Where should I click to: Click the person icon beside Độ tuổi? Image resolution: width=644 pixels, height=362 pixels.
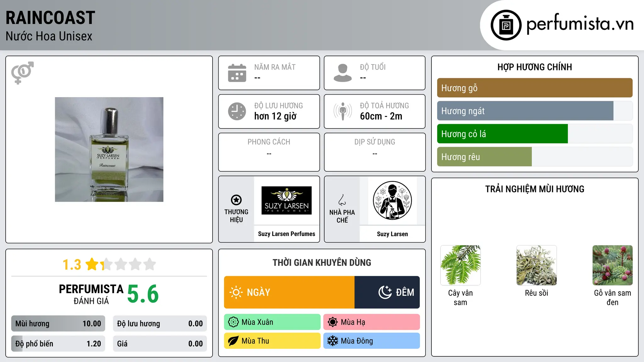coord(343,73)
